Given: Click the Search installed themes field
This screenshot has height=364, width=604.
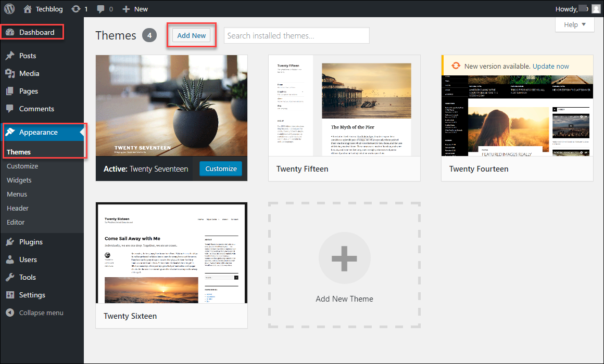Looking at the screenshot, I should tap(297, 35).
